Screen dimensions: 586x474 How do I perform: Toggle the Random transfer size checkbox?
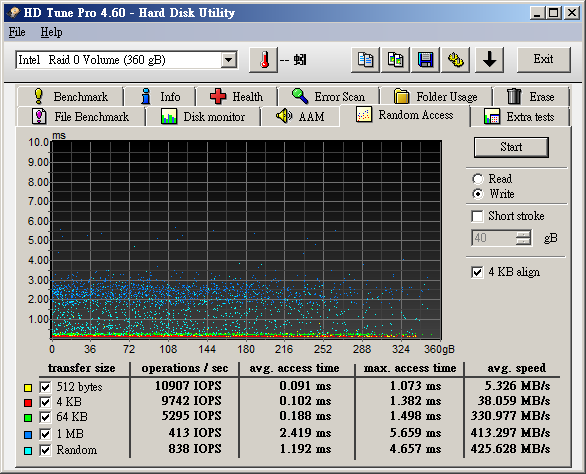click(x=45, y=450)
